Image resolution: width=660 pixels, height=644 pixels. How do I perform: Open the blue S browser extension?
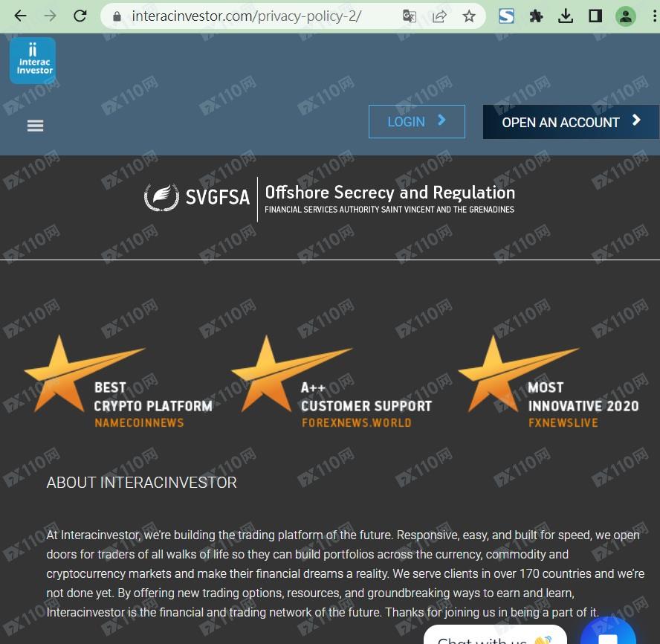[x=506, y=16]
